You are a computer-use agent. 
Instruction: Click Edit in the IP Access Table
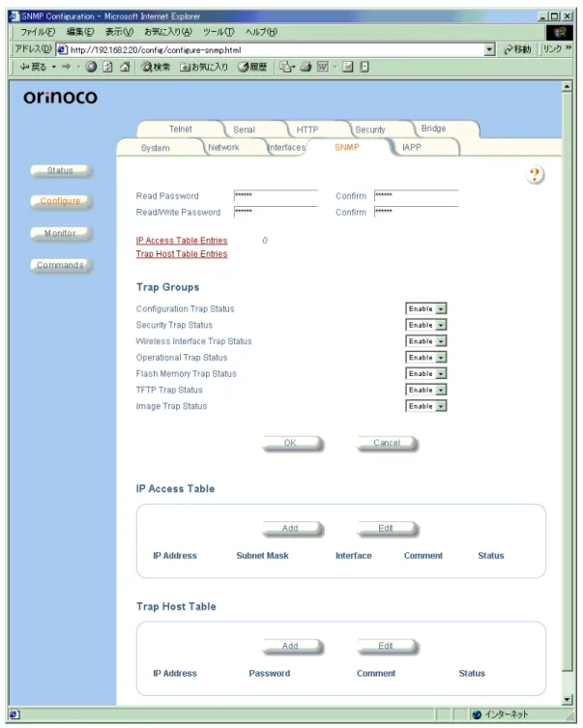(x=387, y=529)
